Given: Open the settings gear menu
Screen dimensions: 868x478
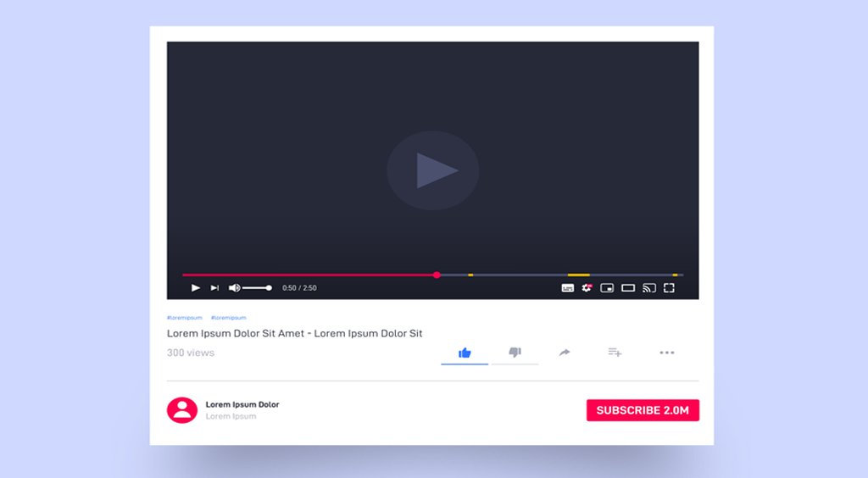Looking at the screenshot, I should click(587, 287).
